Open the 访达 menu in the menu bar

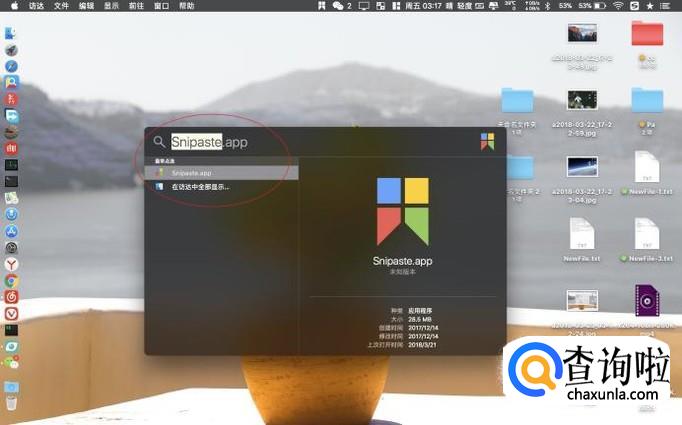pyautogui.click(x=36, y=6)
